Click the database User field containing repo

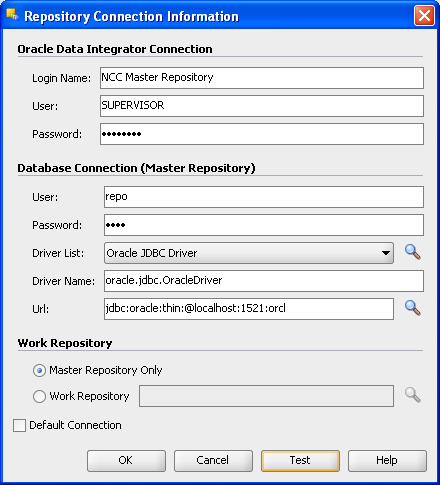coord(264,197)
